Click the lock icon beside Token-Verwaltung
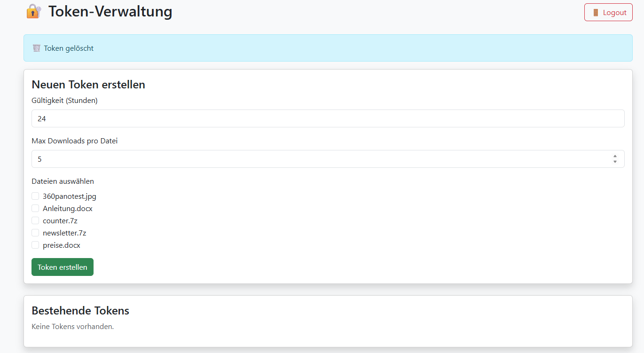Viewport: 644px width, 353px height. coord(33,11)
